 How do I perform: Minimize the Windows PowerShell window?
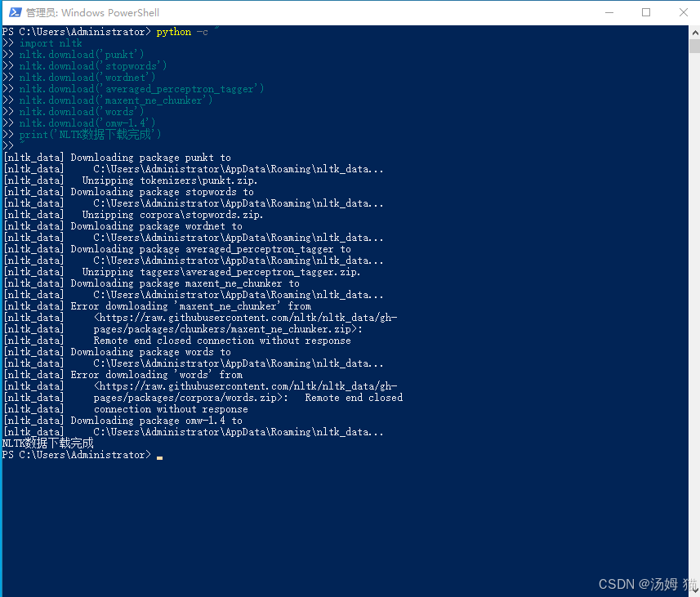point(609,12)
